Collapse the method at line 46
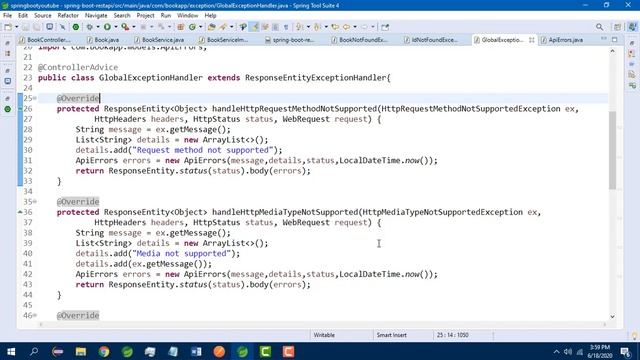Viewport: 640px width, 360px height. click(35, 315)
